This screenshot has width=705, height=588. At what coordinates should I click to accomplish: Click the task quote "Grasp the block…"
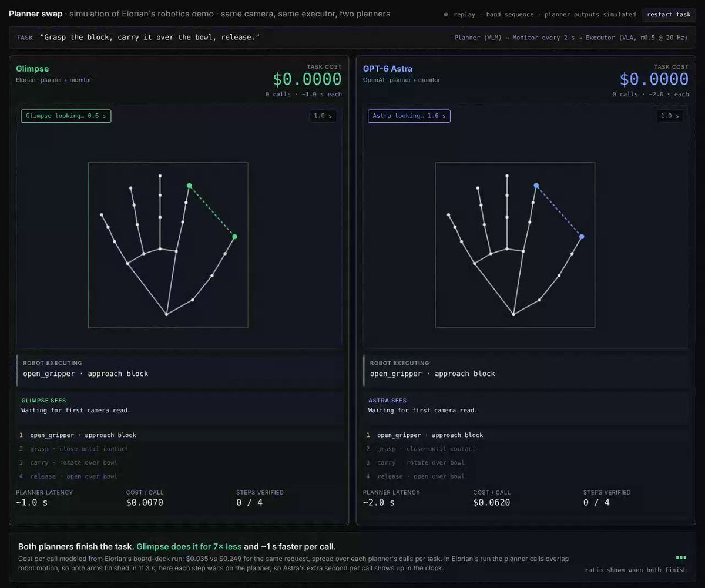coord(150,37)
